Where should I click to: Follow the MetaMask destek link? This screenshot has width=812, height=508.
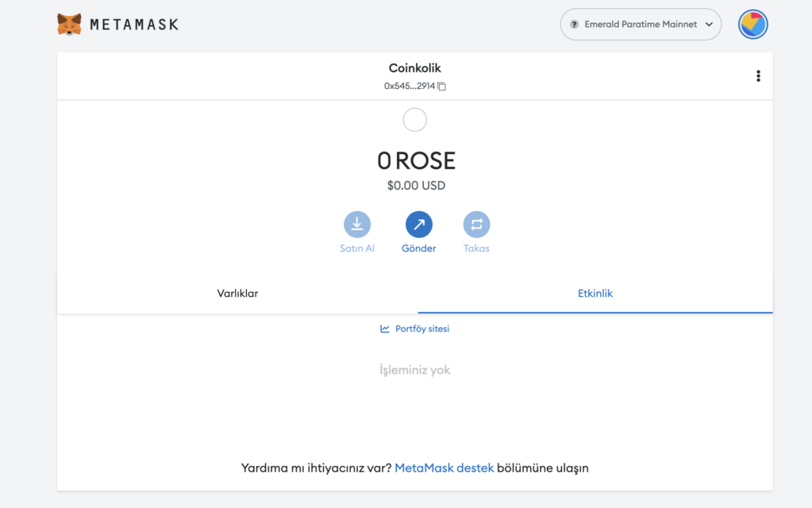(x=444, y=468)
